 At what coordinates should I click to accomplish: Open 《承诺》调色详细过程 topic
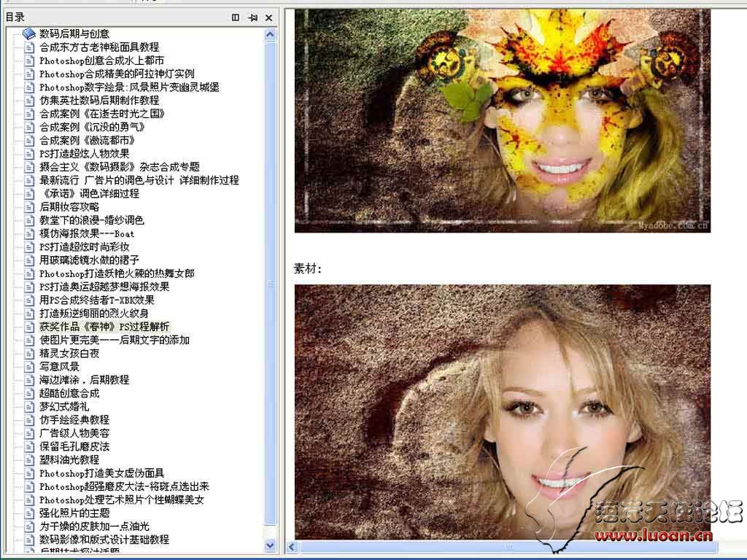pos(89,194)
